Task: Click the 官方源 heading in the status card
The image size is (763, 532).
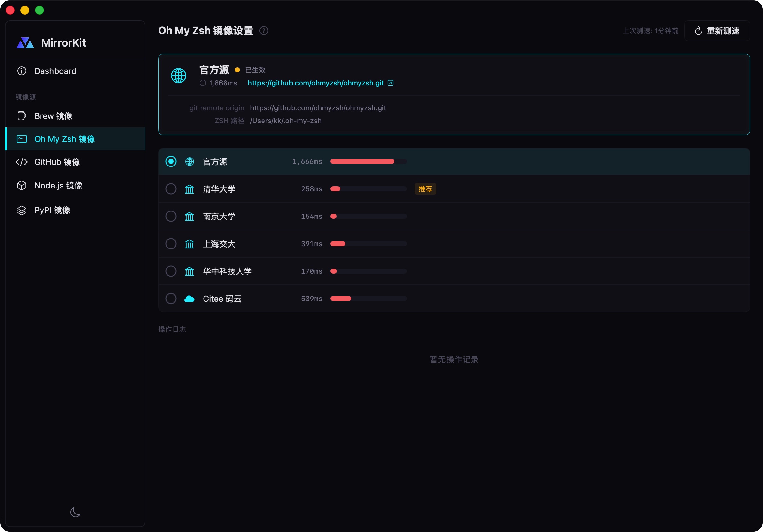Action: point(214,70)
